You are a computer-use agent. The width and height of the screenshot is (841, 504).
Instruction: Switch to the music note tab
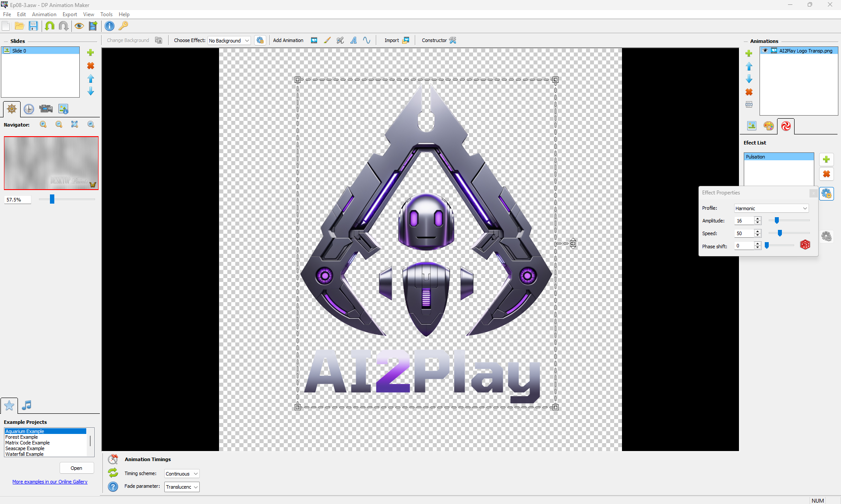(27, 405)
